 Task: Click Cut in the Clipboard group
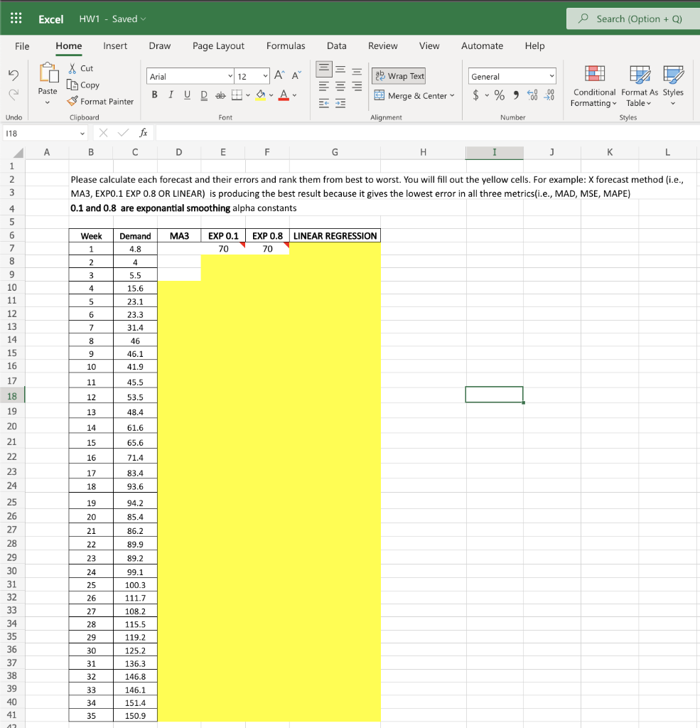(80, 69)
